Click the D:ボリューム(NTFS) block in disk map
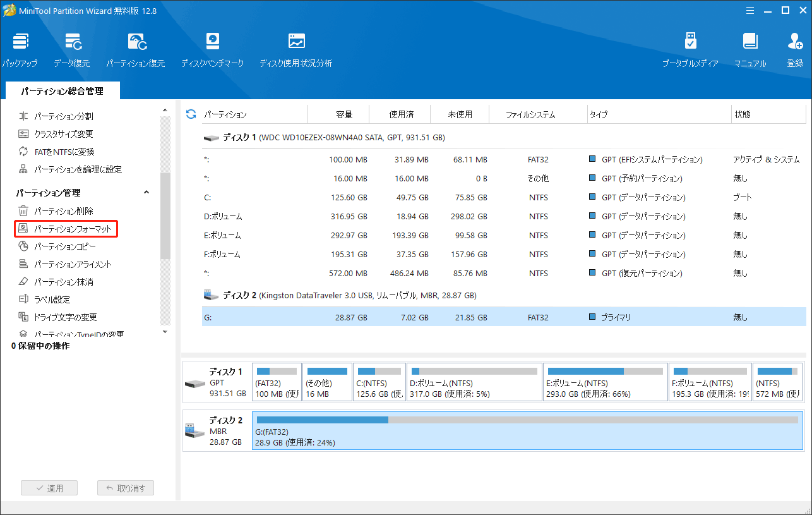Screen dimensions: 812x515 (474, 382)
